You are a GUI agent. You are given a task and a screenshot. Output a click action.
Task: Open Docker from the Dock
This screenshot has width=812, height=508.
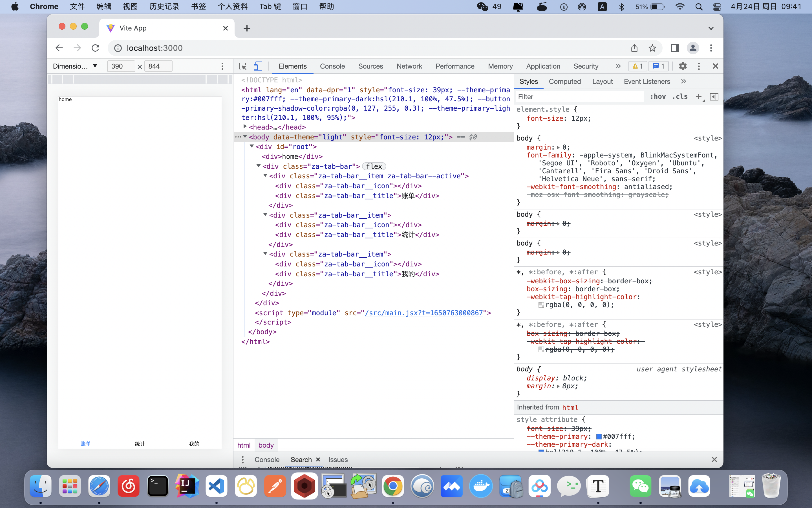click(481, 486)
